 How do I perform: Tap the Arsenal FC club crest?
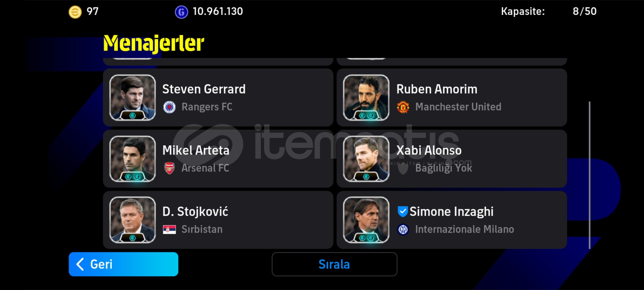click(x=169, y=168)
